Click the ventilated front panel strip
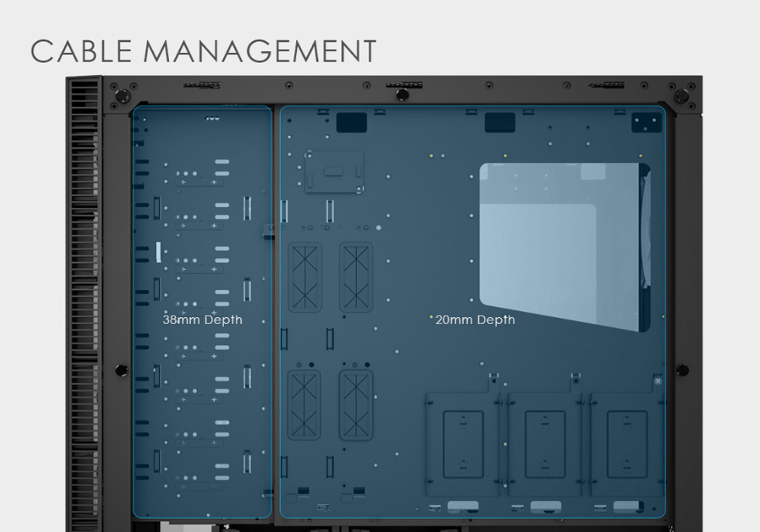This screenshot has width=760, height=532. (84, 302)
